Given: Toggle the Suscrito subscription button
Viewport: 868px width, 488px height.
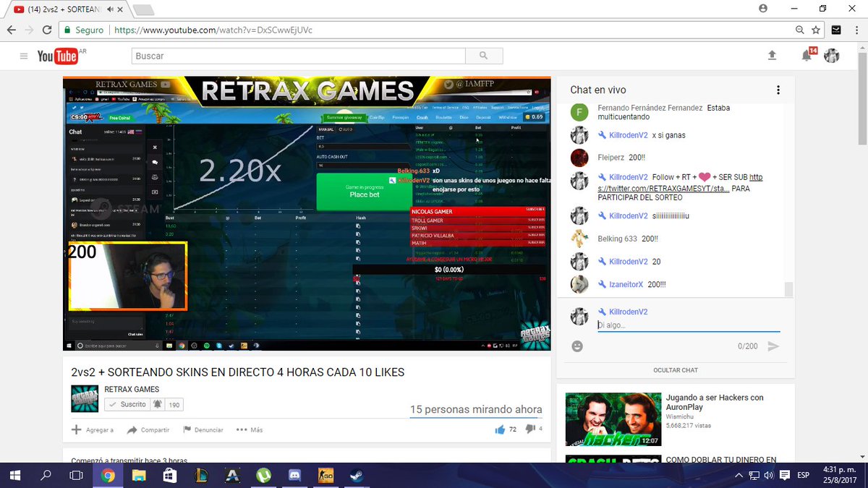Looking at the screenshot, I should click(x=127, y=405).
